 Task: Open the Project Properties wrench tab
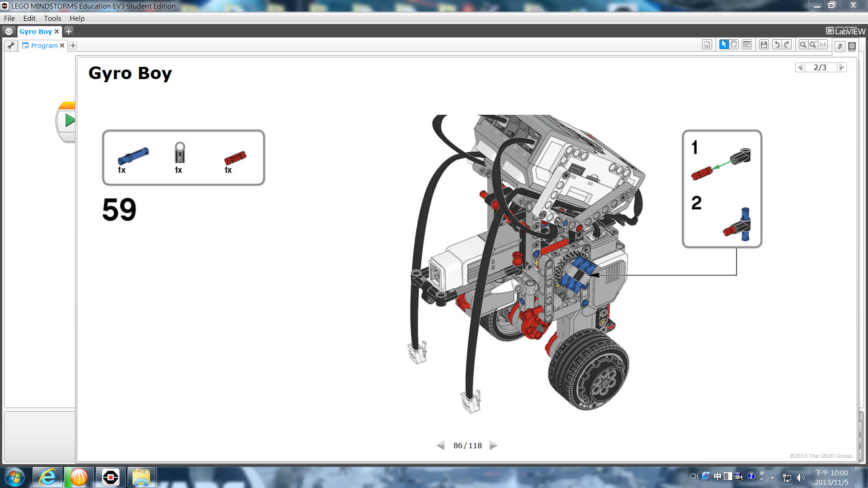(x=11, y=45)
